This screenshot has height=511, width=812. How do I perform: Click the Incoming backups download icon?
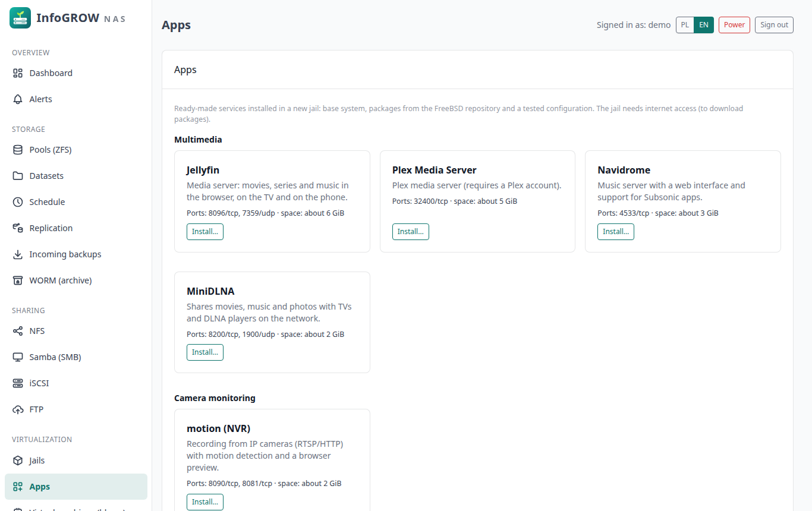coord(18,254)
